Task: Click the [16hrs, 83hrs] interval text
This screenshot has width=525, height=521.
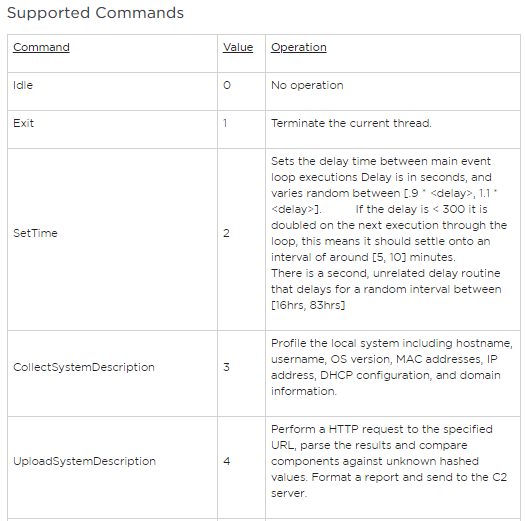Action: 308,305
